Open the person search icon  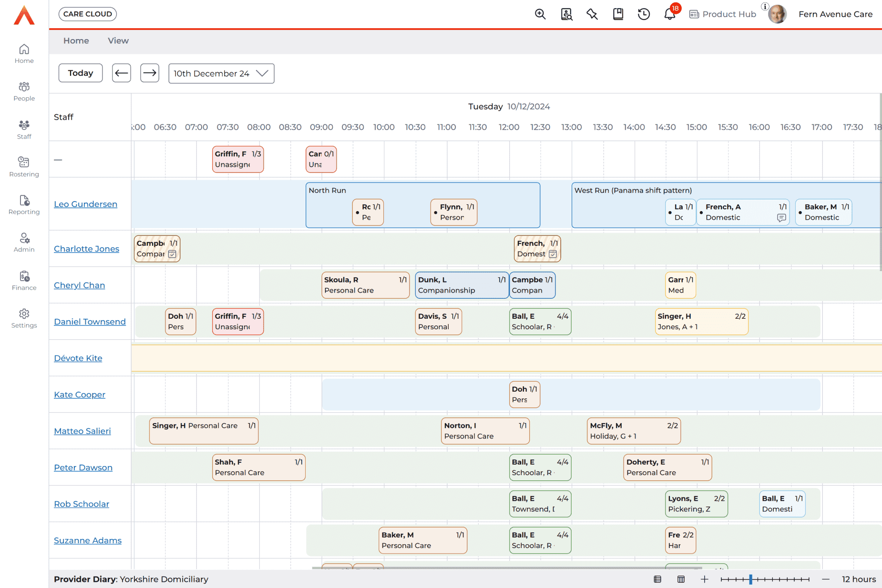[x=566, y=14]
